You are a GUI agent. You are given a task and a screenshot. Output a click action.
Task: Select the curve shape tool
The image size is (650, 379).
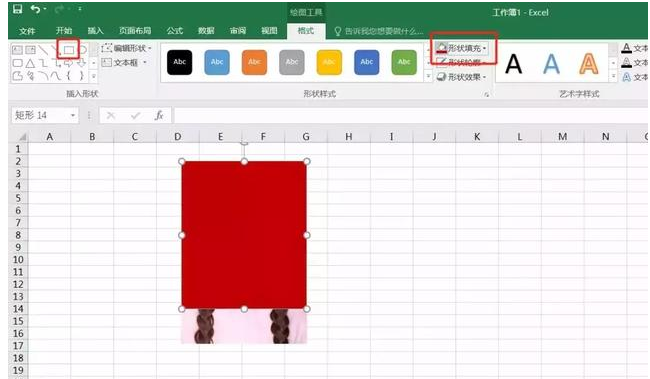(x=56, y=76)
